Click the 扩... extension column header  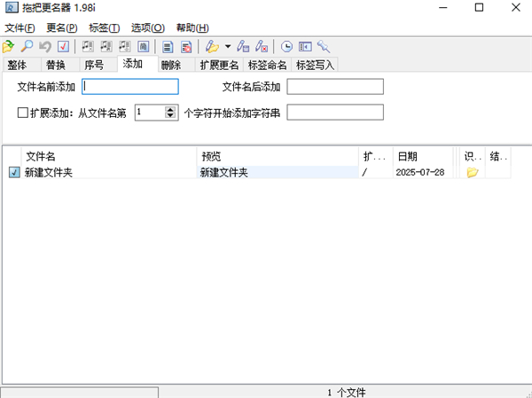point(376,156)
